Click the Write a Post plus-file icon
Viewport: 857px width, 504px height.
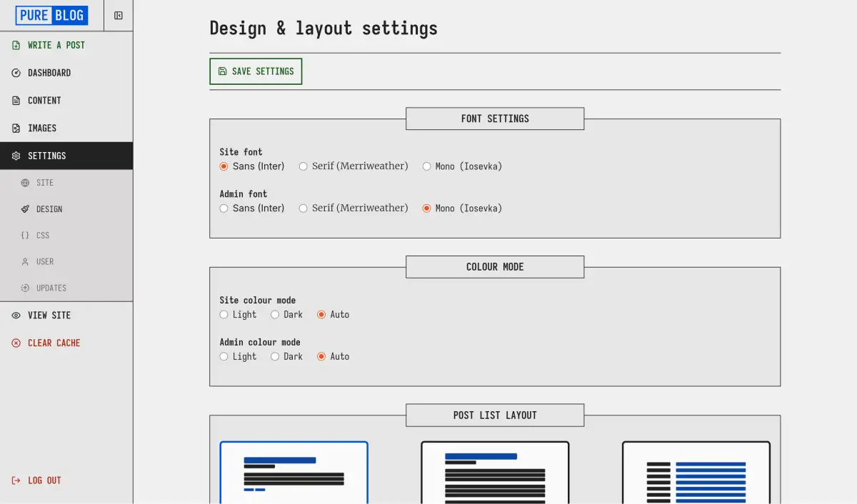(x=16, y=45)
